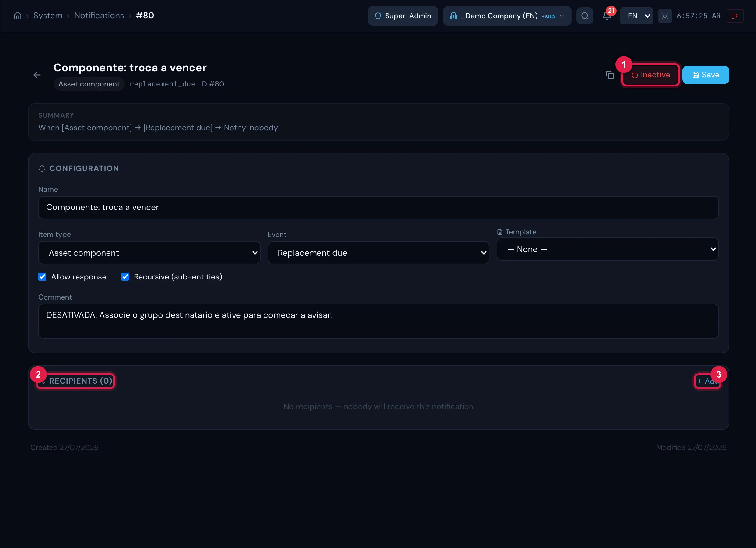The width and height of the screenshot is (756, 548).
Task: Open notifications bell with 21 badge
Action: click(607, 16)
